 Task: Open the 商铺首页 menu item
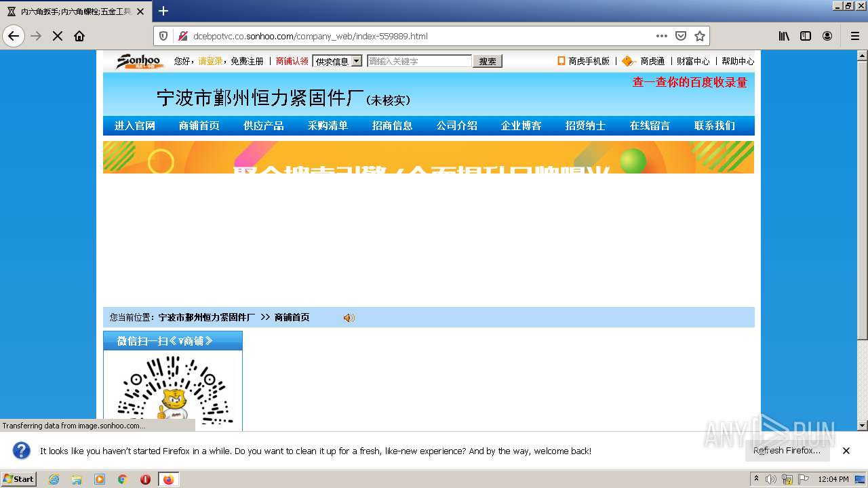[199, 125]
